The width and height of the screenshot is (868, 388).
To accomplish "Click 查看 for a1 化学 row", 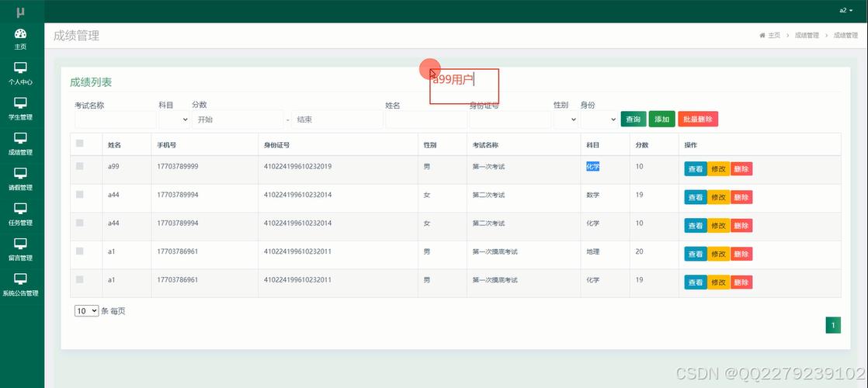I will pos(696,282).
